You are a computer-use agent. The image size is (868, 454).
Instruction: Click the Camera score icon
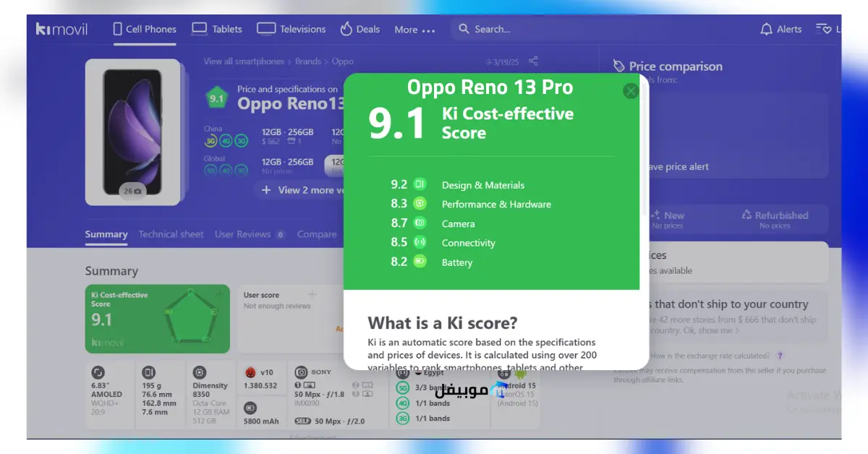pos(420,223)
